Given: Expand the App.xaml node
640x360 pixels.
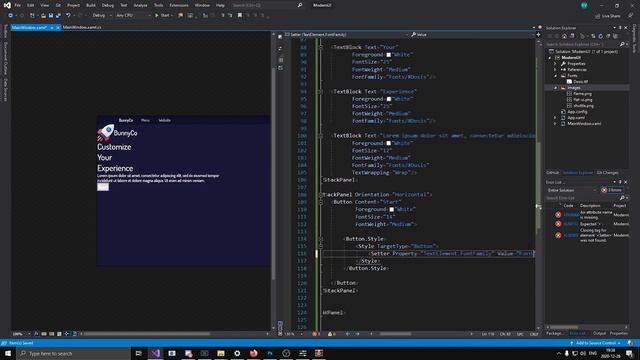Looking at the screenshot, I should coord(555,118).
